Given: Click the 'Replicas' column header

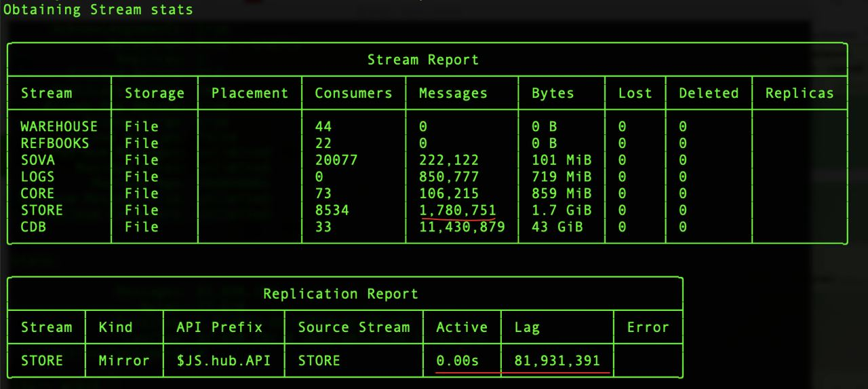Looking at the screenshot, I should (x=800, y=94).
